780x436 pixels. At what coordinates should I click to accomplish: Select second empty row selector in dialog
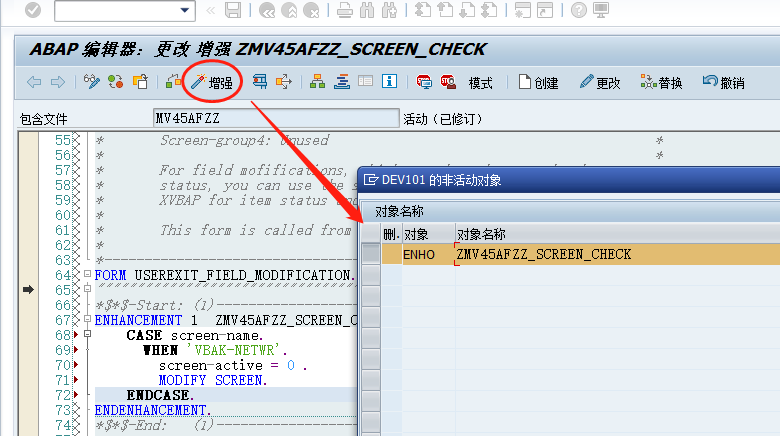371,275
